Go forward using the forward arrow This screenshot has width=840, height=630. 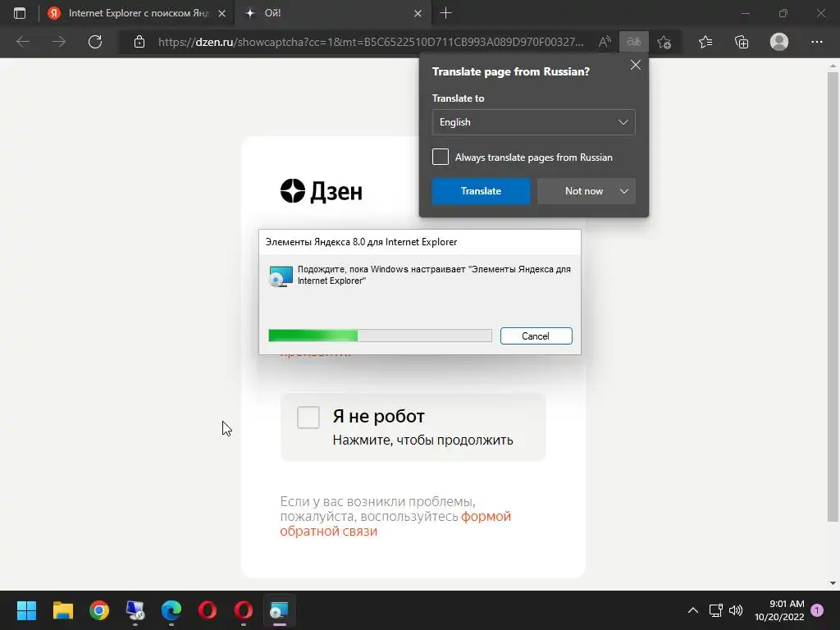(x=59, y=42)
